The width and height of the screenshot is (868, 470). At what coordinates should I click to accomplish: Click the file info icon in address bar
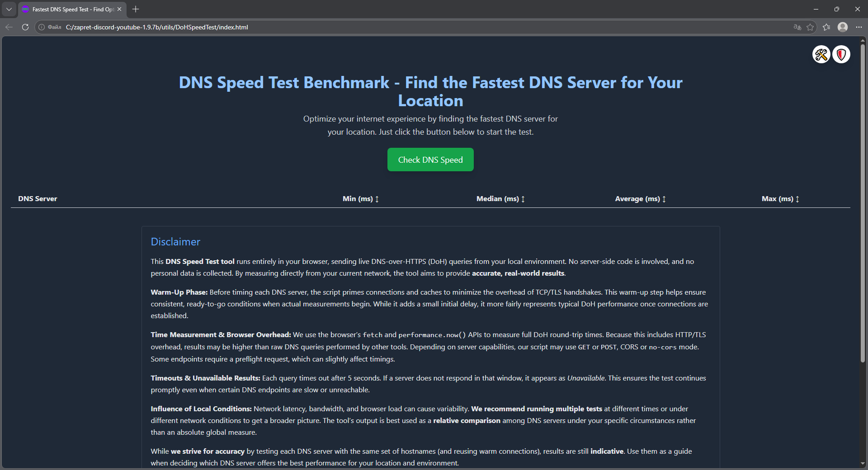coord(42,27)
